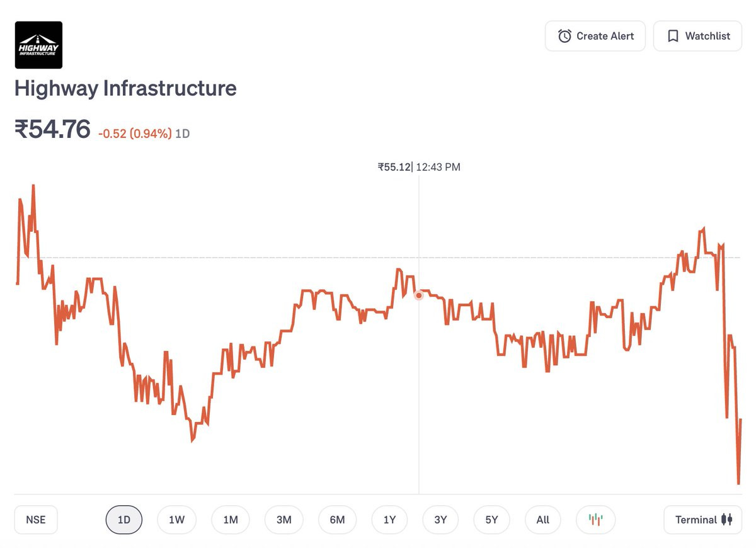Select the 1W time range
Screen dimensions: 756x548
coord(176,520)
